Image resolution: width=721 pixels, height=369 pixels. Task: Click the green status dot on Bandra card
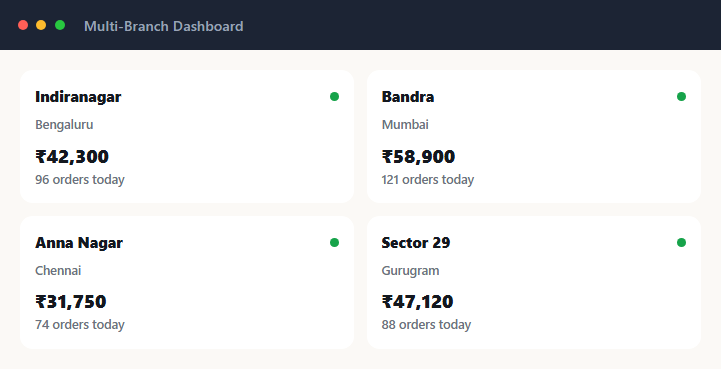click(681, 97)
